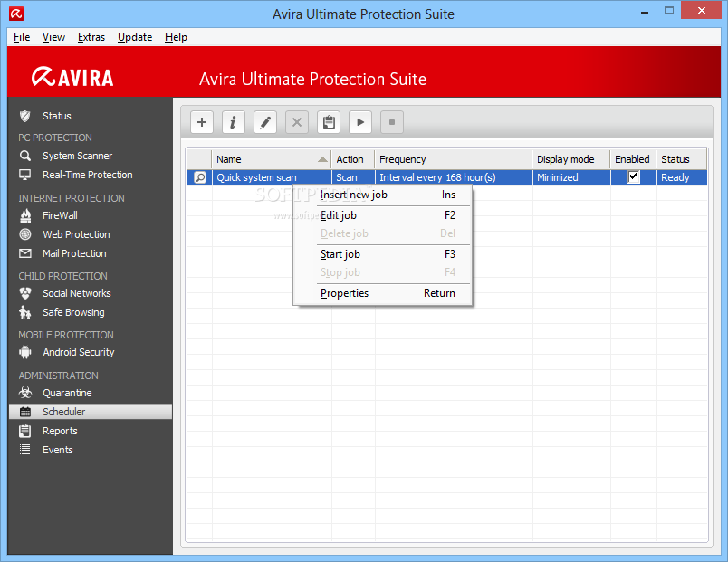Toggle sort arrow on Name column
The height and width of the screenshot is (562, 728).
pos(322,159)
